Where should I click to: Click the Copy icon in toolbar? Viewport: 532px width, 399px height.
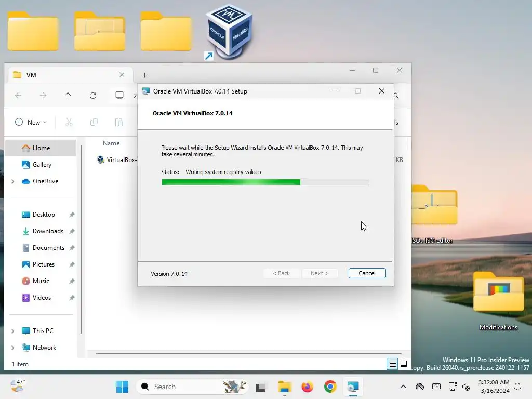tap(94, 122)
